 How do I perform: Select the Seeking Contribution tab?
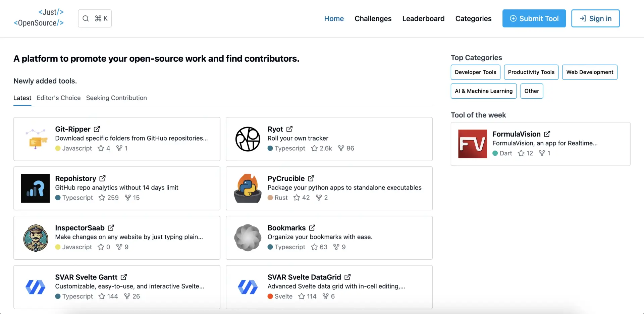click(x=116, y=98)
